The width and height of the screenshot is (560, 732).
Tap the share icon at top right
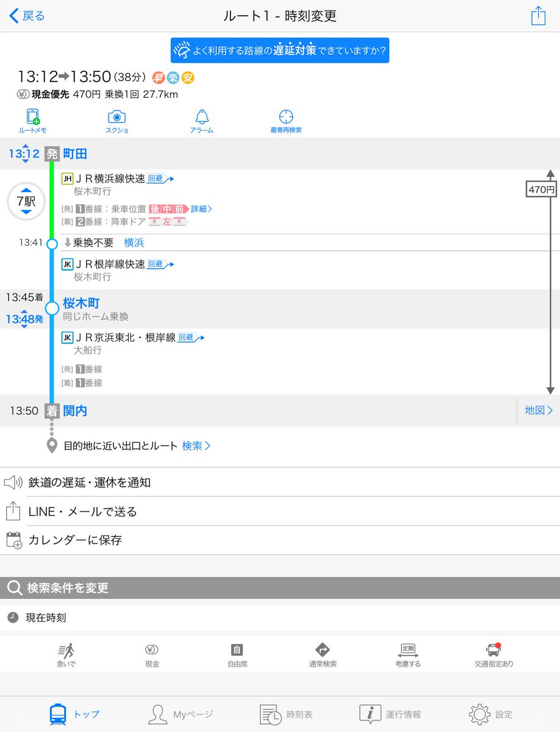coord(538,16)
